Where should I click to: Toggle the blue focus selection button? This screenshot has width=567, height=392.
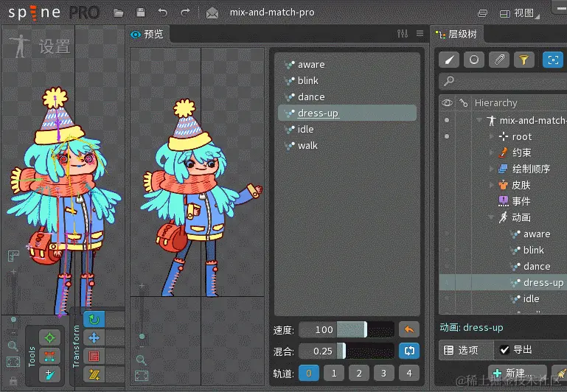tap(553, 60)
